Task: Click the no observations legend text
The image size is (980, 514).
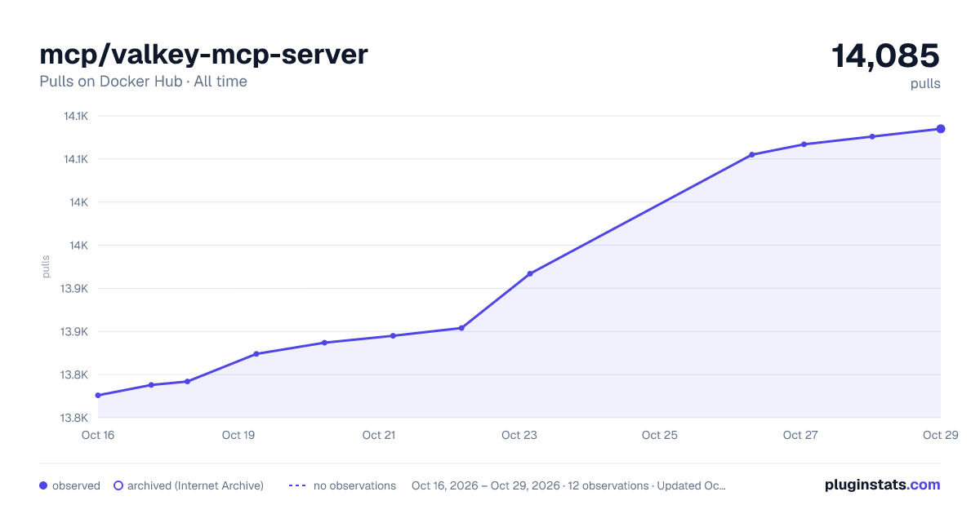Action: point(354,485)
